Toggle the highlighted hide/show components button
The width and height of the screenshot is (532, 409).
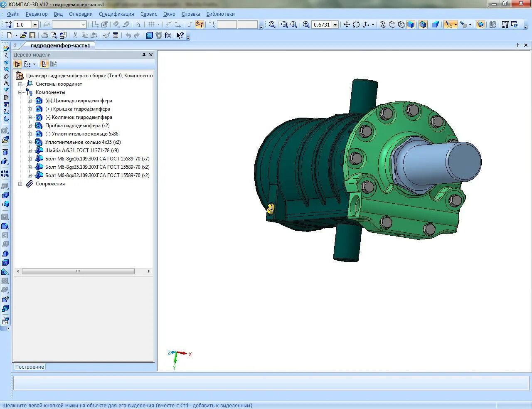pyautogui.click(x=480, y=25)
